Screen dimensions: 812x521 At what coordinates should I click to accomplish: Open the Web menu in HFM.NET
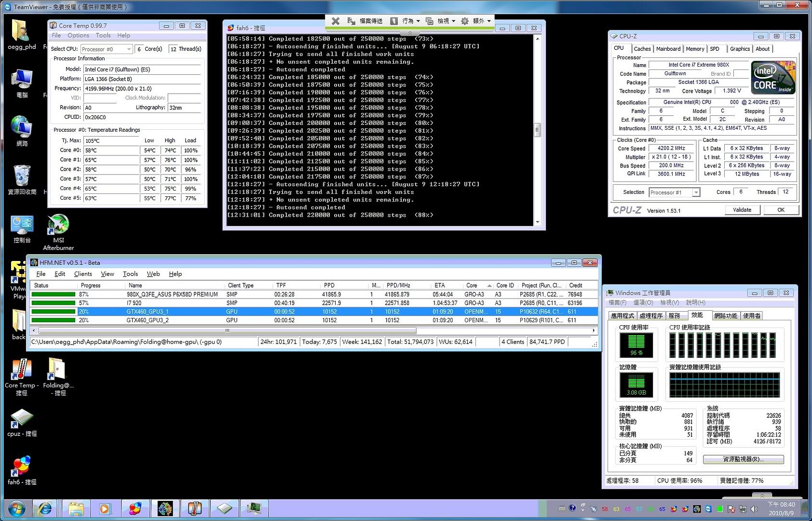[x=153, y=274]
